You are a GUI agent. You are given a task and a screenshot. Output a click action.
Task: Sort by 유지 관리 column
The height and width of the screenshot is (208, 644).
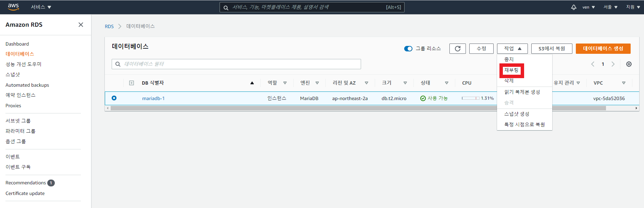(578, 83)
